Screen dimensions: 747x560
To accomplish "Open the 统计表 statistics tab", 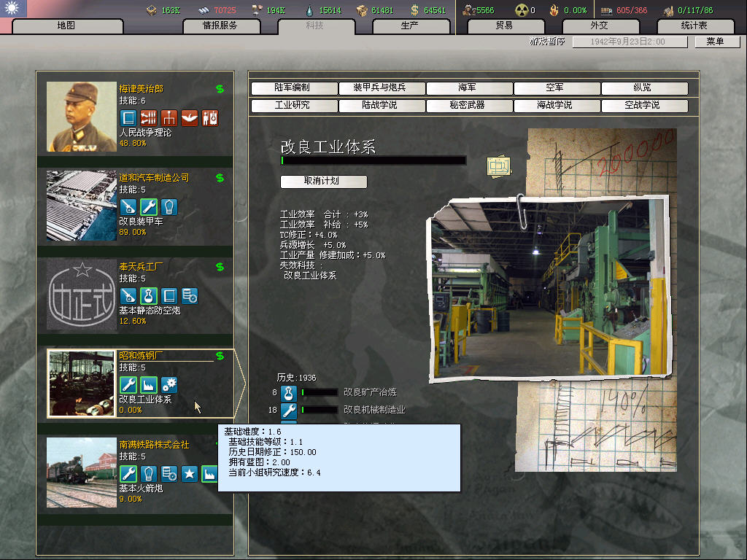I will [695, 26].
